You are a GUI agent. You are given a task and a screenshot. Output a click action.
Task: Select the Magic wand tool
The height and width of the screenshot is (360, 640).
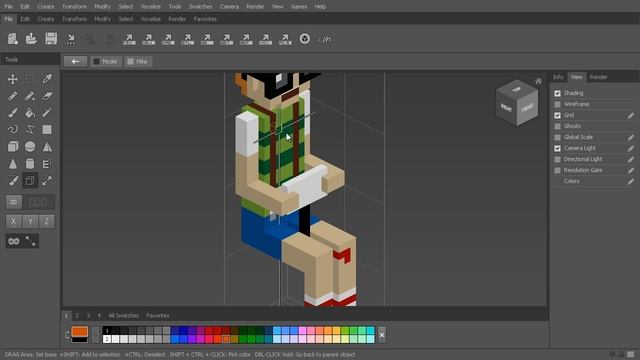[47, 113]
